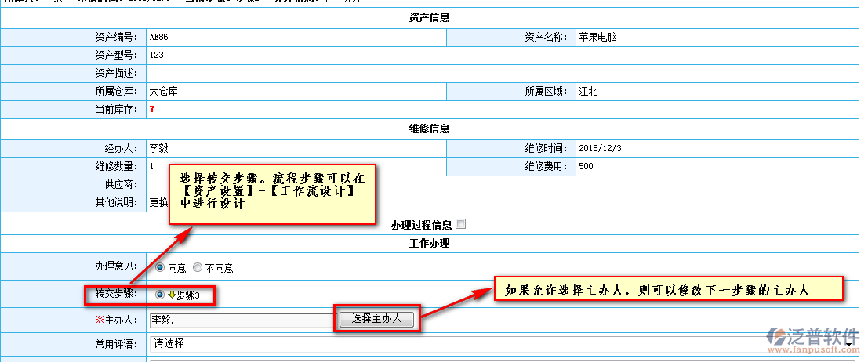Select the 不同意 radio button
This screenshot has width=868, height=362.
tap(198, 267)
